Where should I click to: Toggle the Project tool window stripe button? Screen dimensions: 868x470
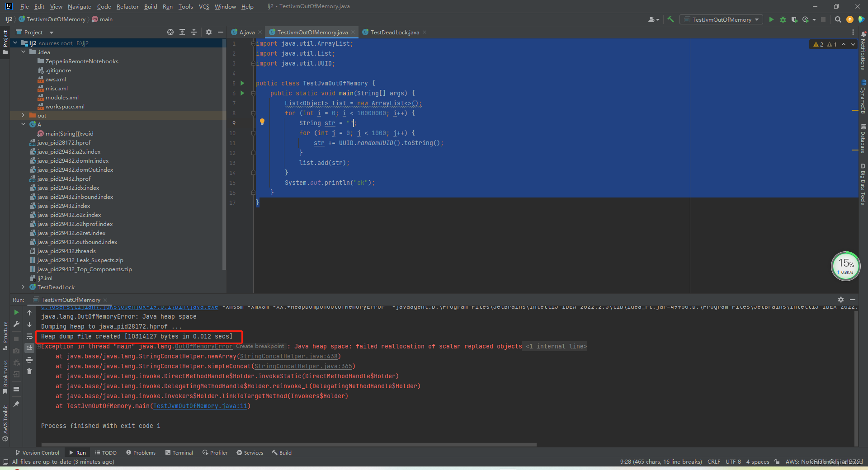tap(5, 42)
